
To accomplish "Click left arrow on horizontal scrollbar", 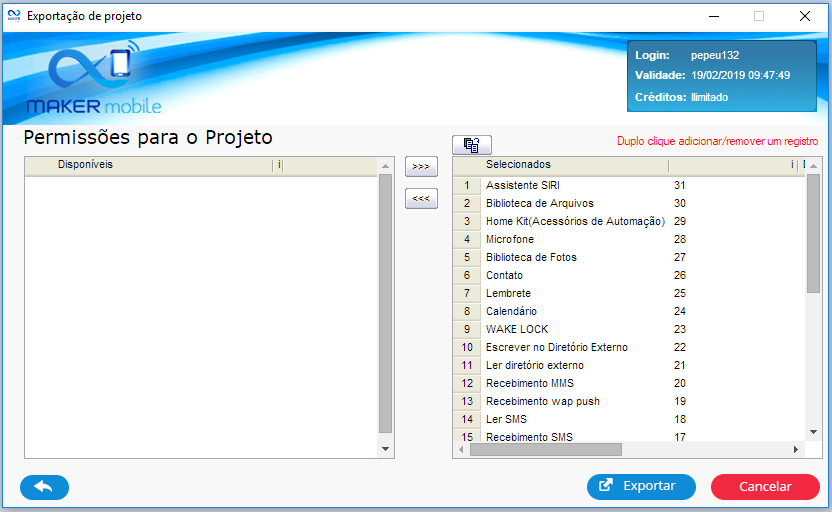I will 461,450.
